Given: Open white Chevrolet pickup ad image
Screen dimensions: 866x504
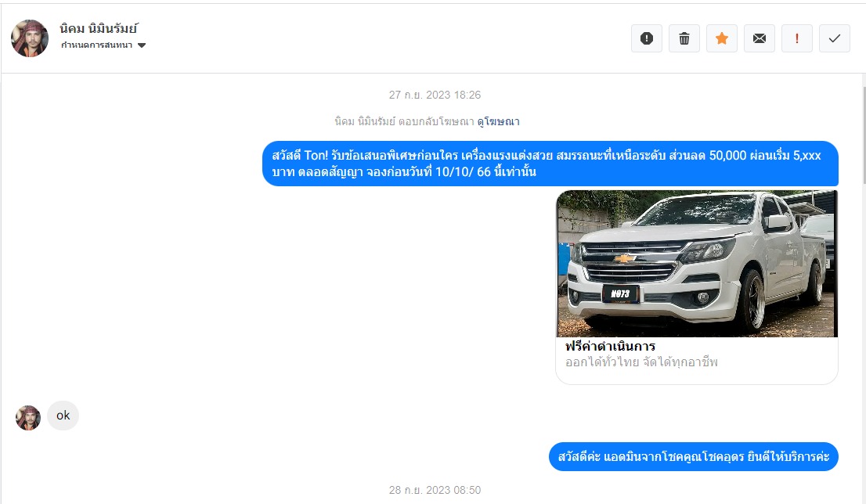Looking at the screenshot, I should point(697,264).
